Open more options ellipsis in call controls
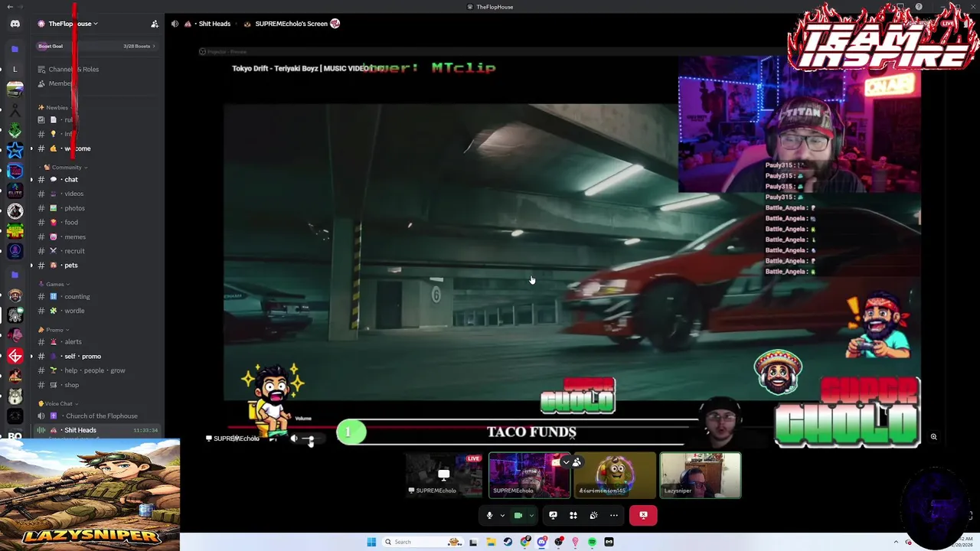The width and height of the screenshot is (980, 551). coord(613,515)
